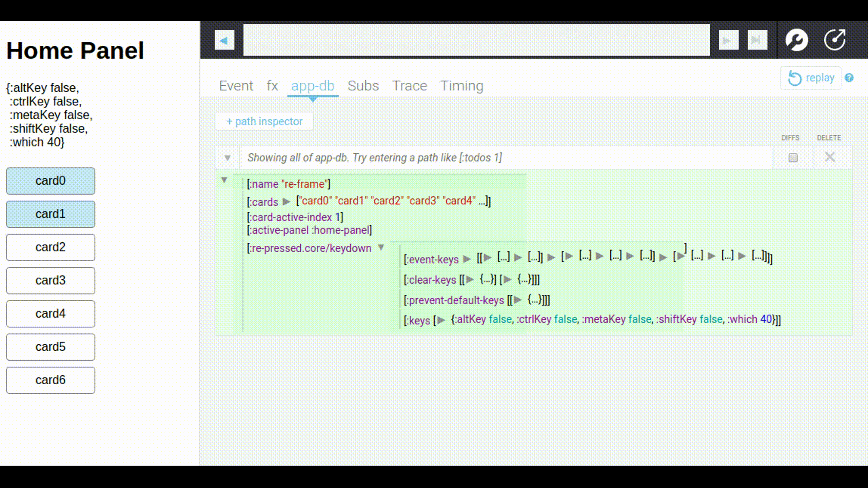Click the replay help question mark
This screenshot has width=868, height=488.
pos(849,78)
